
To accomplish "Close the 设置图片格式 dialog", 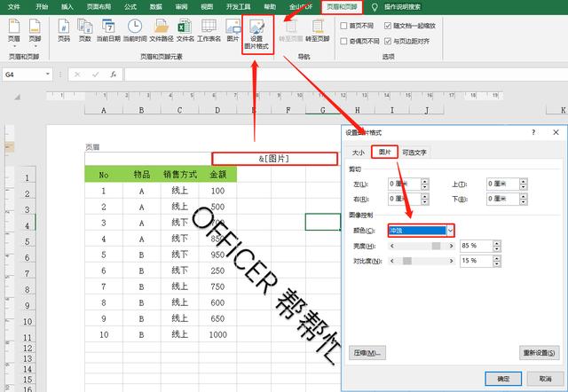I will click(556, 132).
